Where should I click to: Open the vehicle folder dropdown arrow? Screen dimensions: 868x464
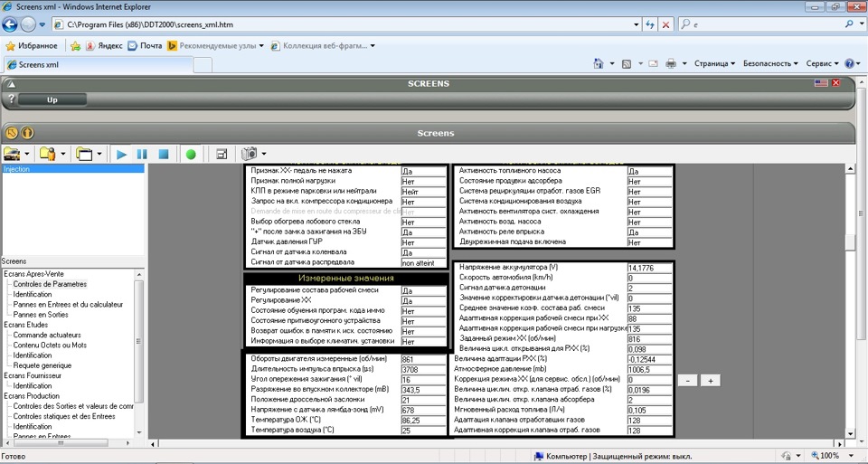pos(27,154)
